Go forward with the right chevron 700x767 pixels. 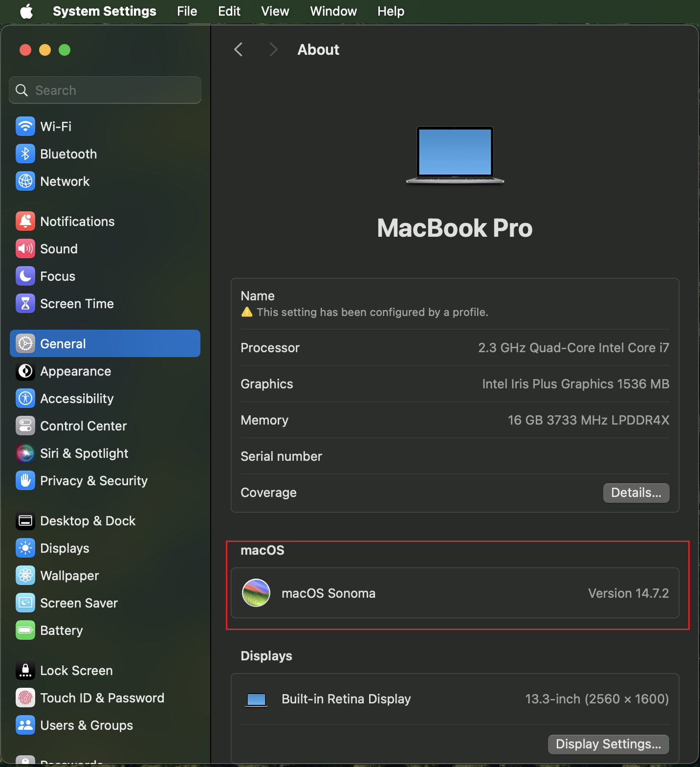click(x=274, y=49)
